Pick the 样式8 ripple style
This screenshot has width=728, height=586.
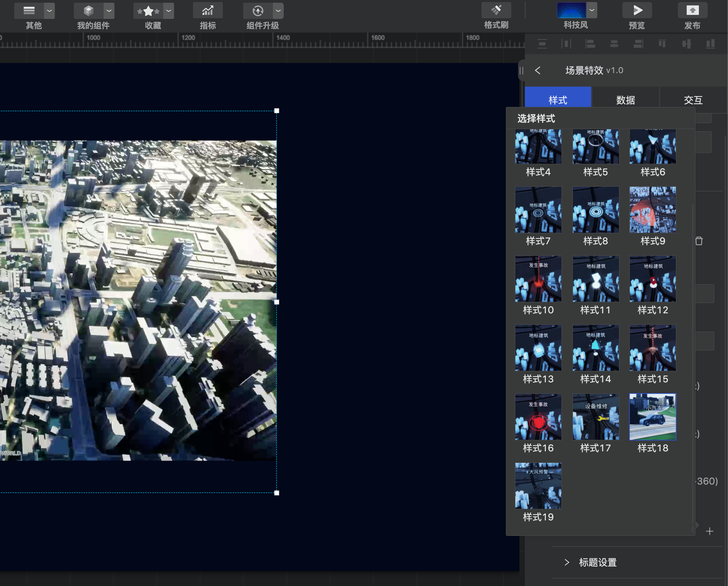596,210
